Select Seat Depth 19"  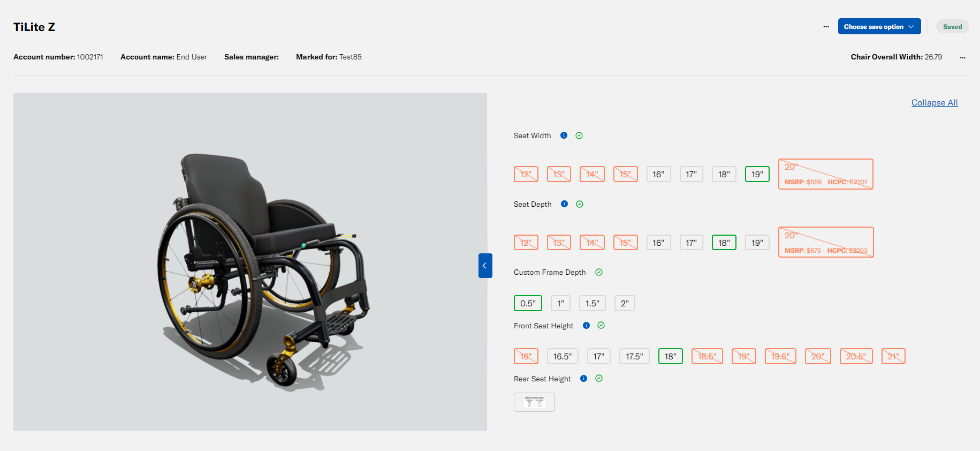[757, 243]
